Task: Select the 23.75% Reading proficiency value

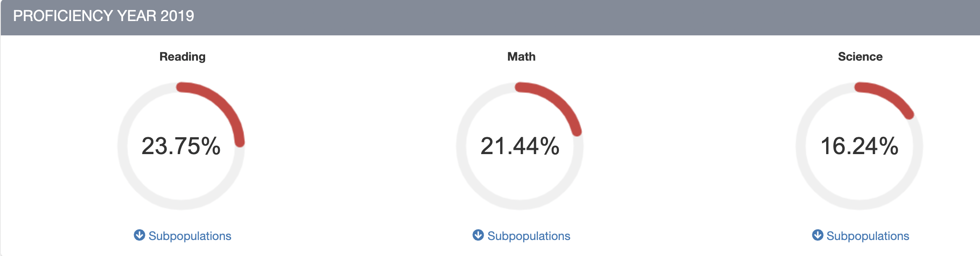Action: [181, 146]
